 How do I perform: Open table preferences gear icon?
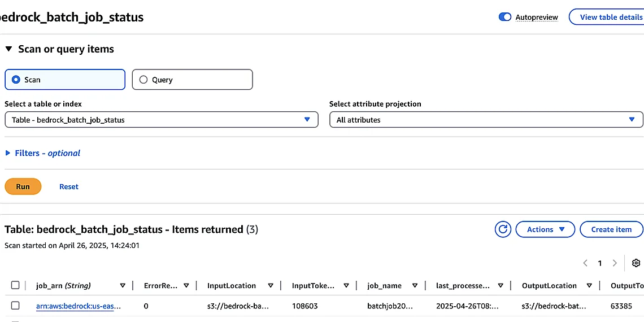click(x=636, y=263)
